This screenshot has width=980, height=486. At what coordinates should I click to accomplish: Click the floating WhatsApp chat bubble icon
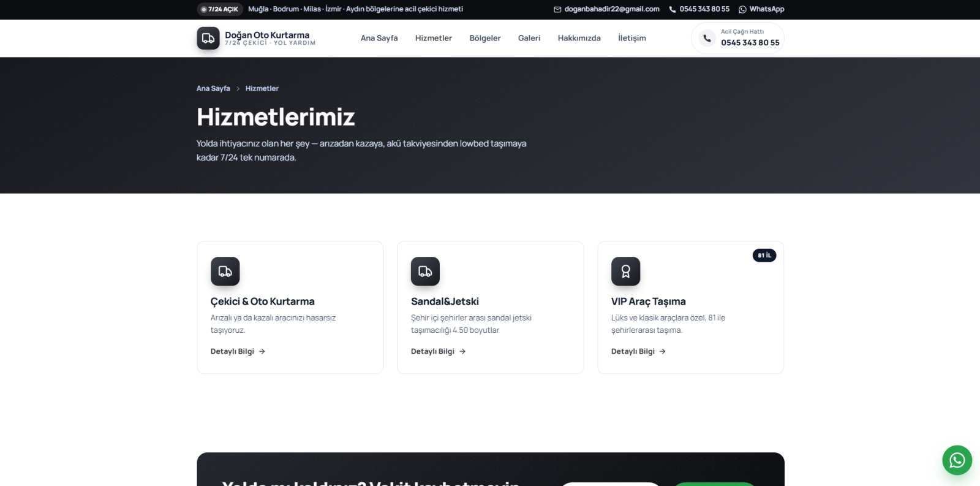tap(957, 460)
